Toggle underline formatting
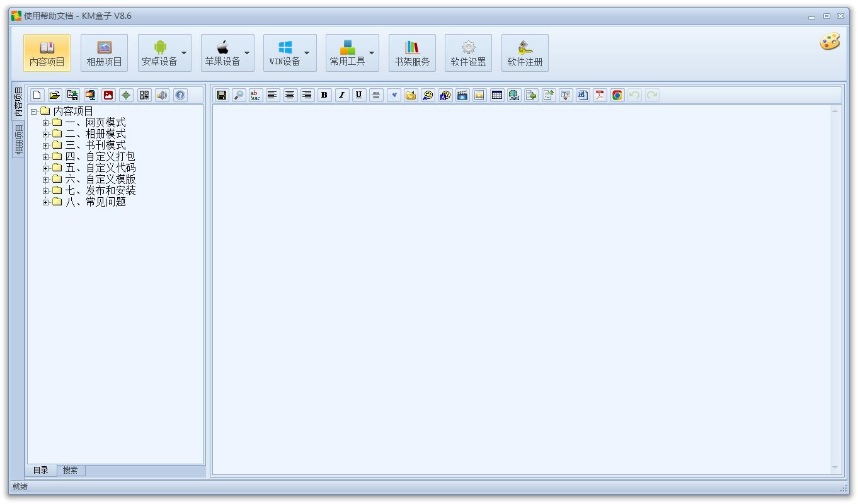 (358, 95)
